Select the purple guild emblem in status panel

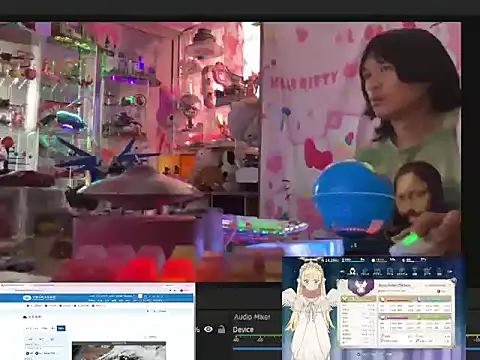tap(360, 286)
